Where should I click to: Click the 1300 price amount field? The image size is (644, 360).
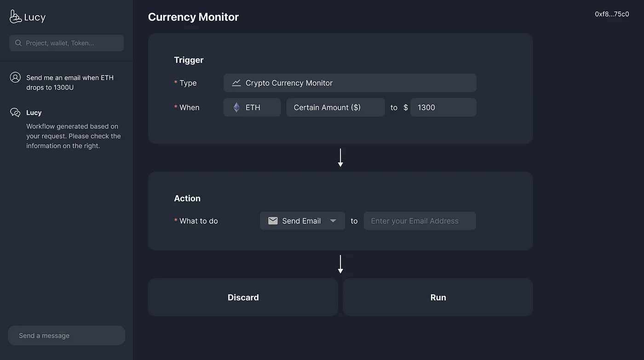pos(443,107)
